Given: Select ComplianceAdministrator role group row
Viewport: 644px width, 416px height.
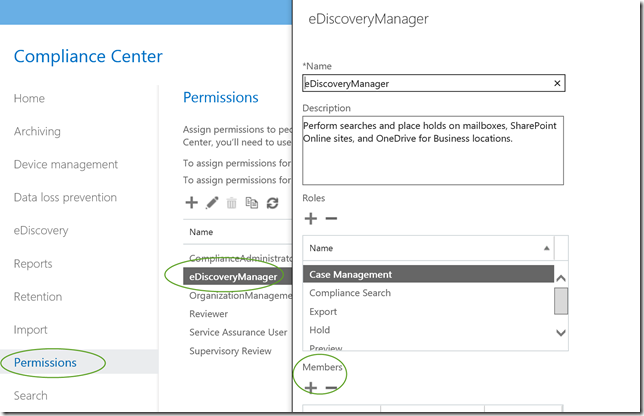Looking at the screenshot, I should [x=240, y=258].
